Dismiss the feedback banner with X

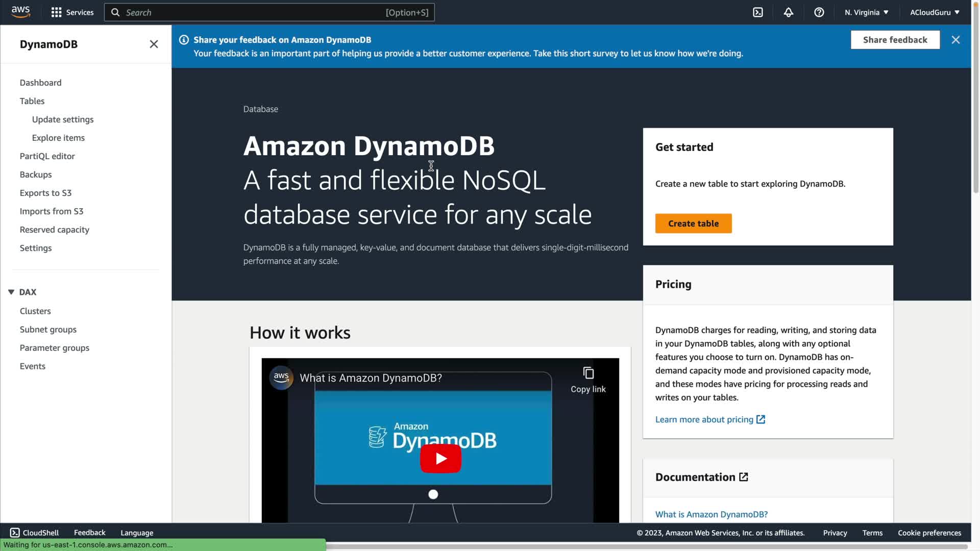pyautogui.click(x=955, y=40)
